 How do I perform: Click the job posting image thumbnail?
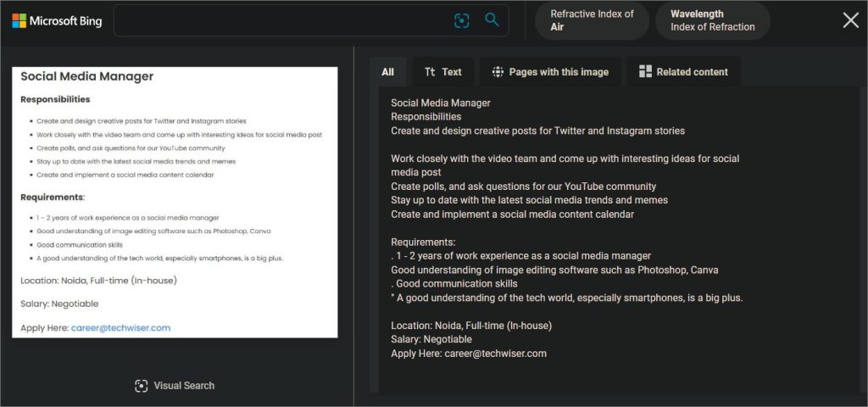(175, 202)
